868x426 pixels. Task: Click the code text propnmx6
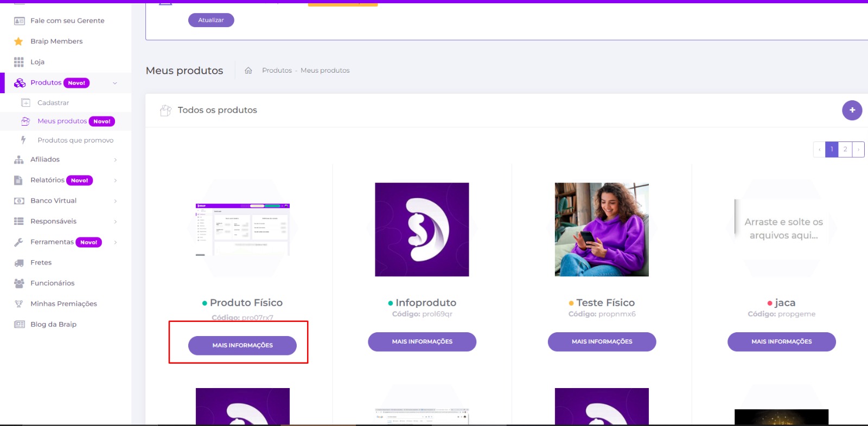tap(617, 314)
